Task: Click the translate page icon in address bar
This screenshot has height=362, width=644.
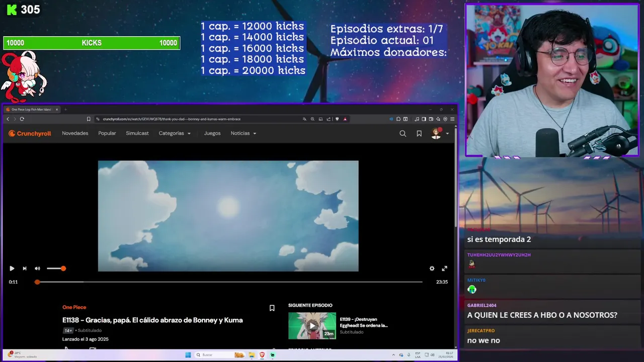Action: click(304, 119)
